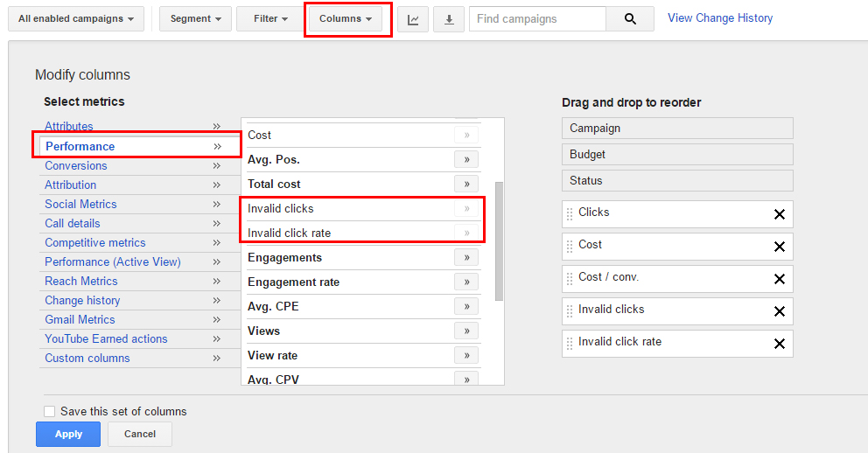
Task: Expand Conversions category chevron
Action: (216, 165)
